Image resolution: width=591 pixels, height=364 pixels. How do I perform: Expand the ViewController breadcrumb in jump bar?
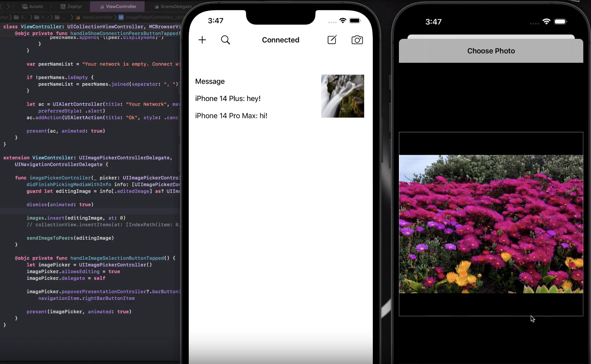(97, 17)
